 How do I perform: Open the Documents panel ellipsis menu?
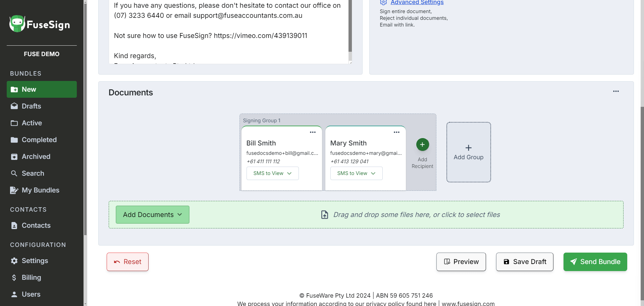click(616, 91)
